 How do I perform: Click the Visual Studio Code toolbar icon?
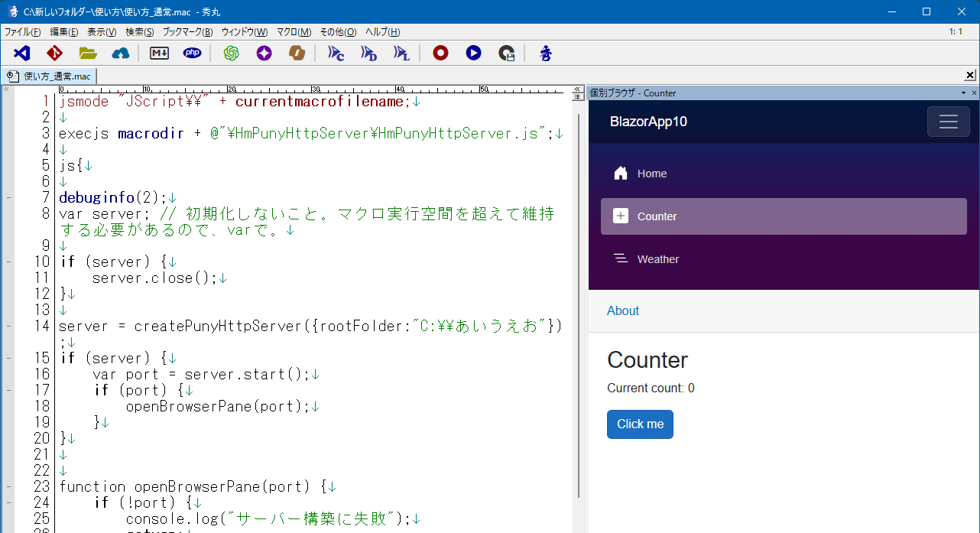tap(21, 53)
